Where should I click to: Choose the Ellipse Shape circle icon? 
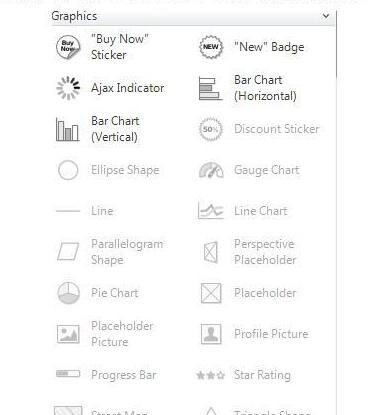click(68, 170)
